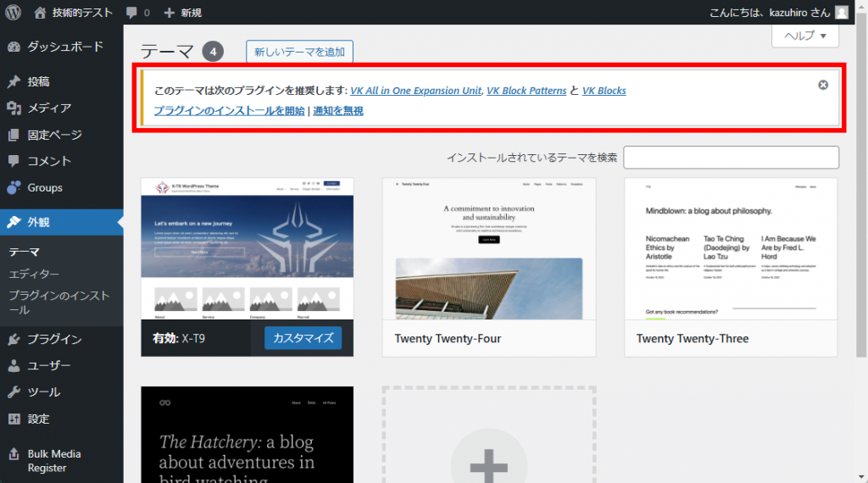Click the WordPress logo icon
868x483 pixels.
click(14, 13)
